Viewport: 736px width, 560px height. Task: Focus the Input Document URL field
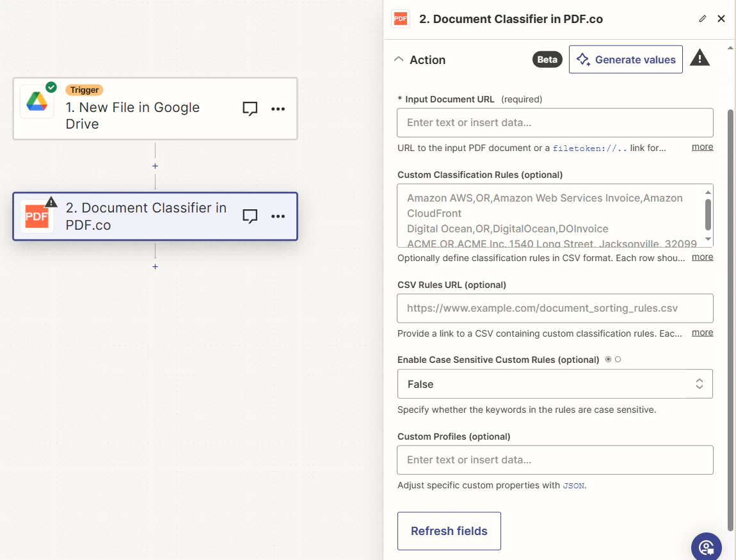pyautogui.click(x=555, y=123)
